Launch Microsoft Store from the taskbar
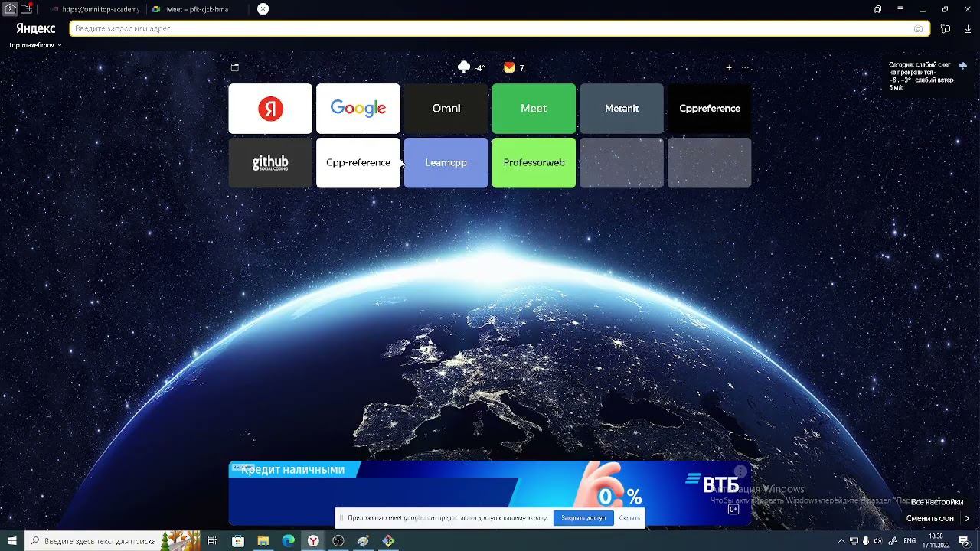The width and height of the screenshot is (980, 551). (238, 541)
